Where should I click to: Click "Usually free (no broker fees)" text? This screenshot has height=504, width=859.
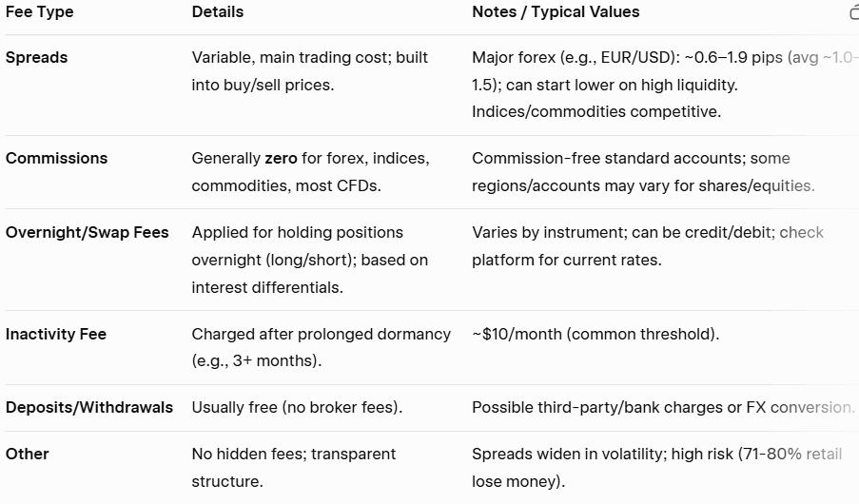click(297, 408)
